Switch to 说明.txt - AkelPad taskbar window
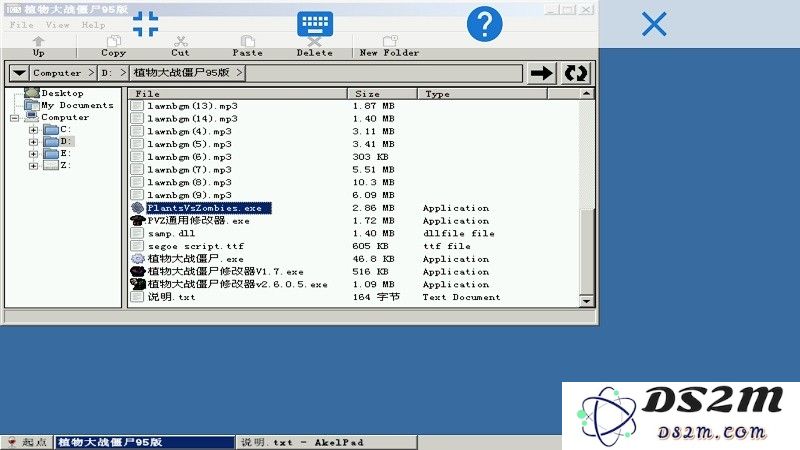 (x=327, y=442)
